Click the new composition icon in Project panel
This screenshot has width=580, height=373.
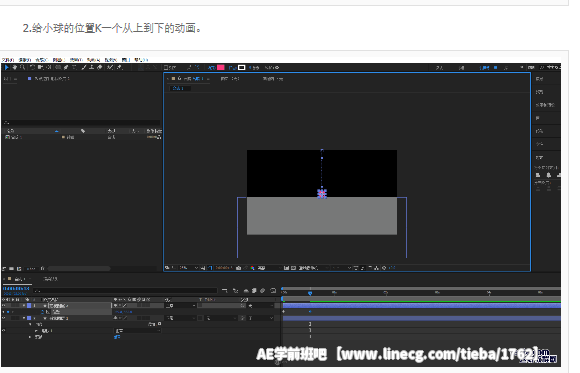[19, 269]
